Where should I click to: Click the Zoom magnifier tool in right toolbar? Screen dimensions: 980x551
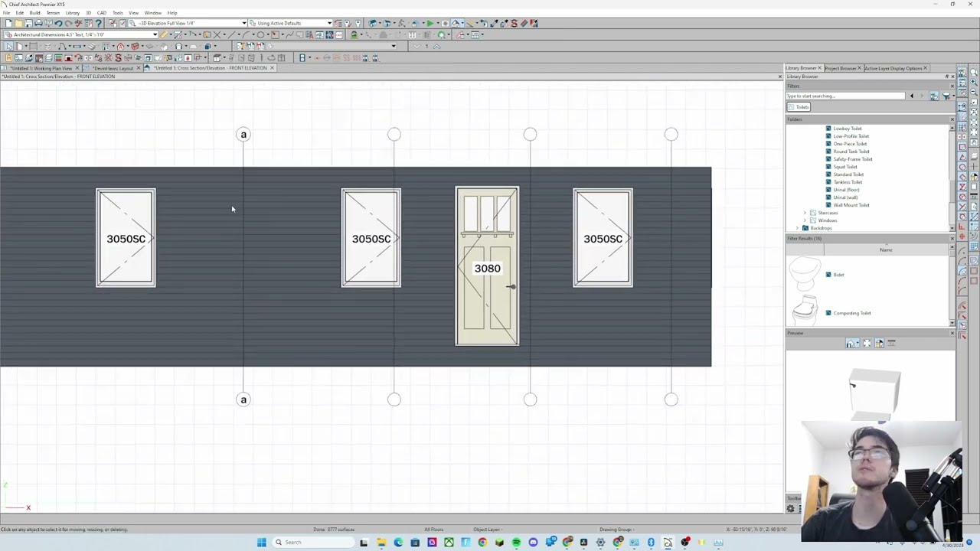point(974,72)
